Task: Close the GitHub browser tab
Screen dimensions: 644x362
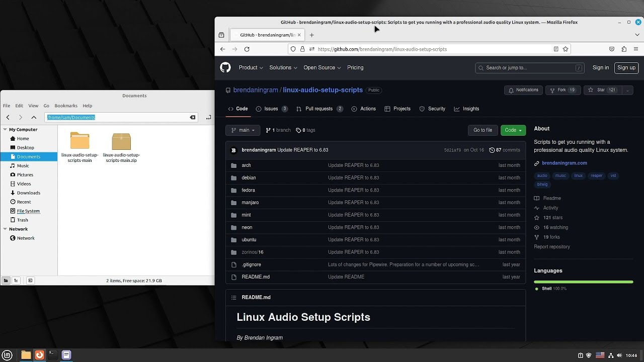Action: 299,35
